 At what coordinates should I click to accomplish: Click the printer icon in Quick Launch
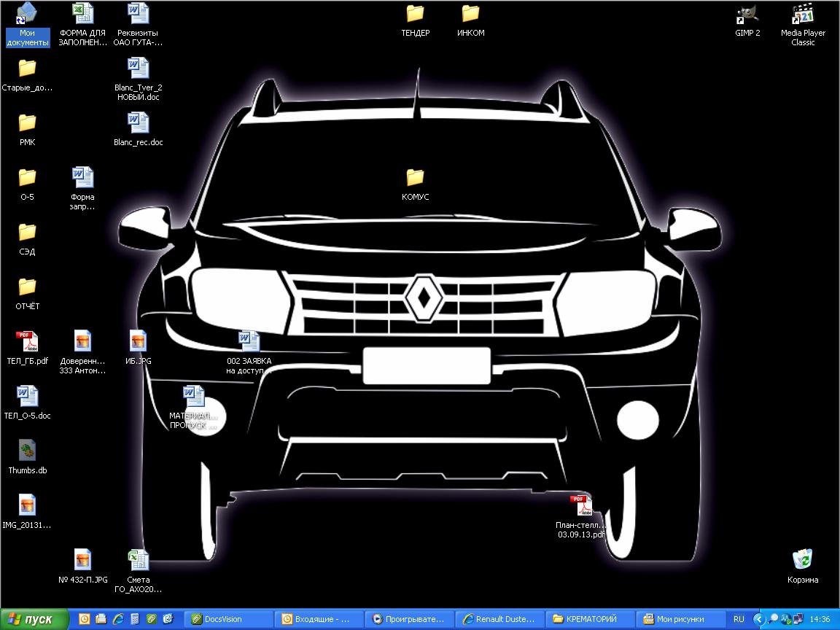pos(101,619)
